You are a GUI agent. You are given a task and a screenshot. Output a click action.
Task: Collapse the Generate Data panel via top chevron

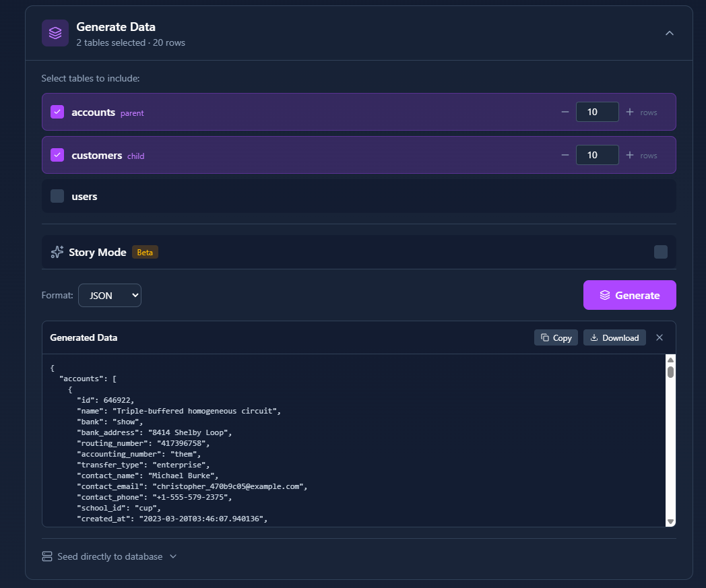coord(670,32)
